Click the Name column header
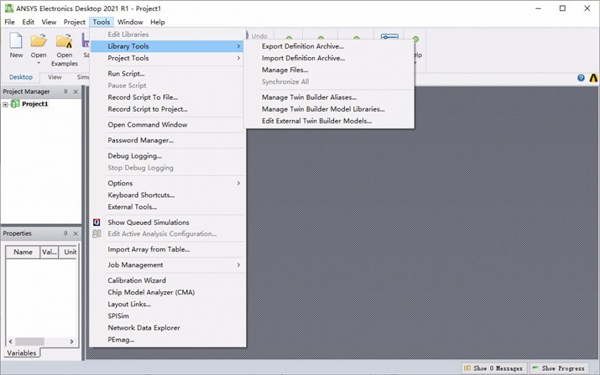Image resolution: width=600 pixels, height=375 pixels. (x=23, y=252)
